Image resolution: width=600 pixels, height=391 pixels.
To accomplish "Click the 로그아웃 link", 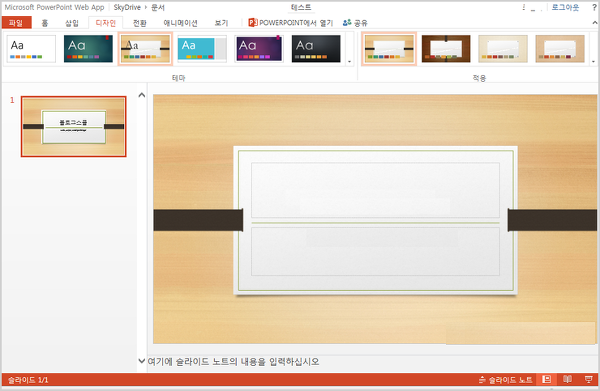I will tap(565, 7).
